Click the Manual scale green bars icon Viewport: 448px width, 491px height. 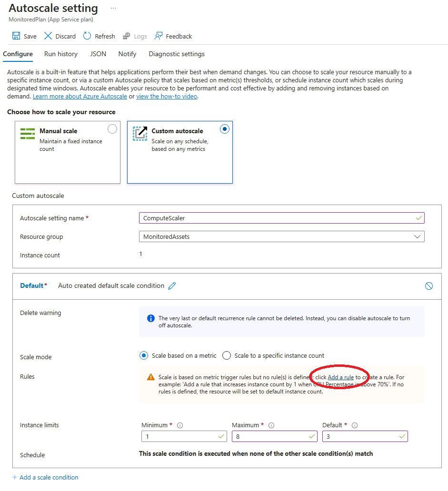point(28,133)
